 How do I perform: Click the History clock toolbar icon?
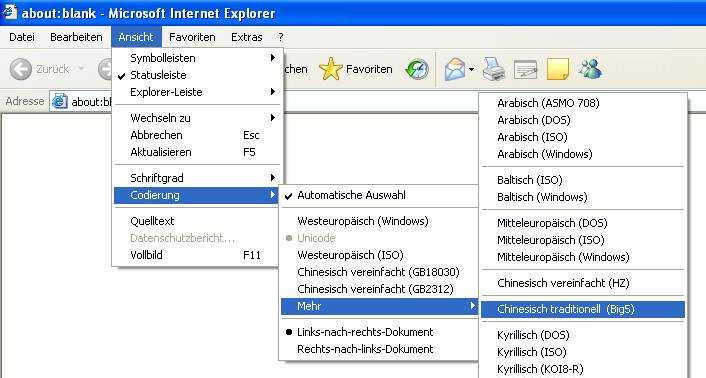[417, 70]
